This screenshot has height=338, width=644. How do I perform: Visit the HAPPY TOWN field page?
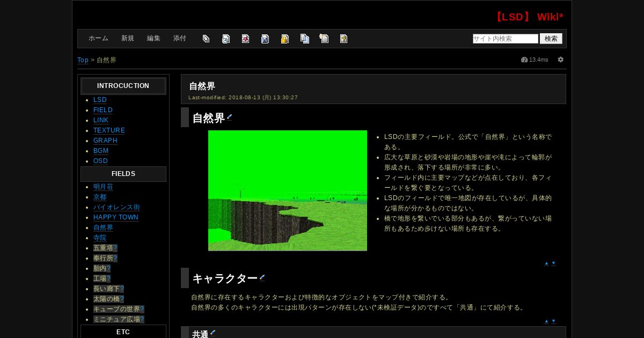(x=116, y=217)
